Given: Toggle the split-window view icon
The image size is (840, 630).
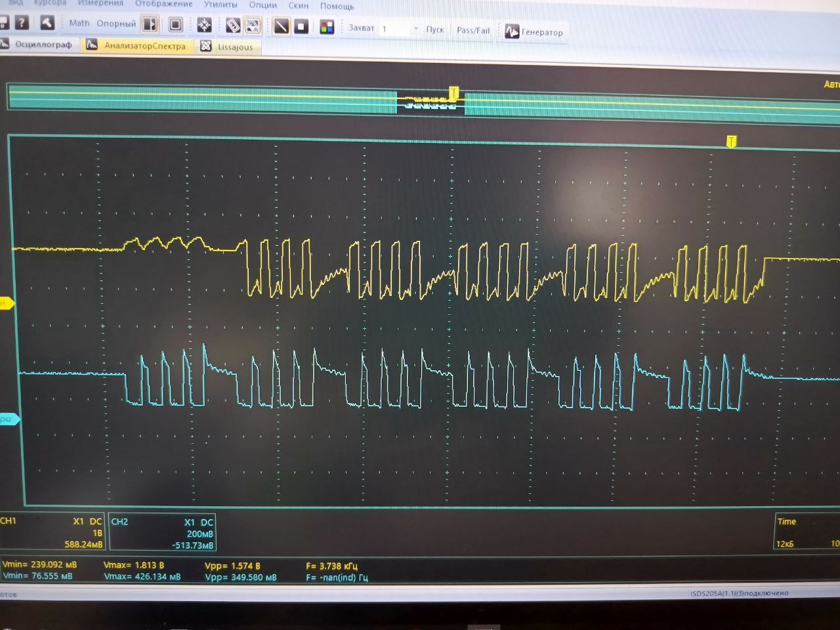Looking at the screenshot, I should coord(150,25).
